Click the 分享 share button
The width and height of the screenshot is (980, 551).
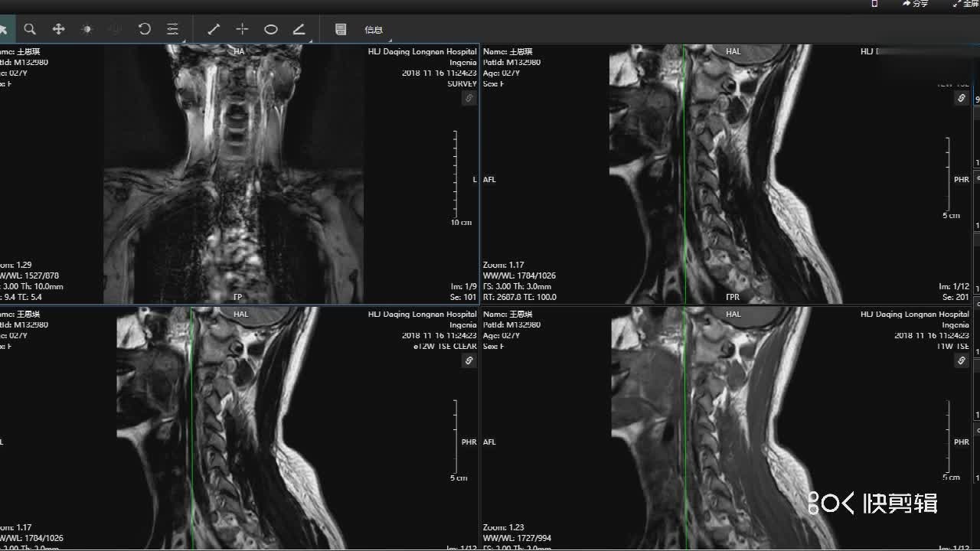tap(915, 4)
